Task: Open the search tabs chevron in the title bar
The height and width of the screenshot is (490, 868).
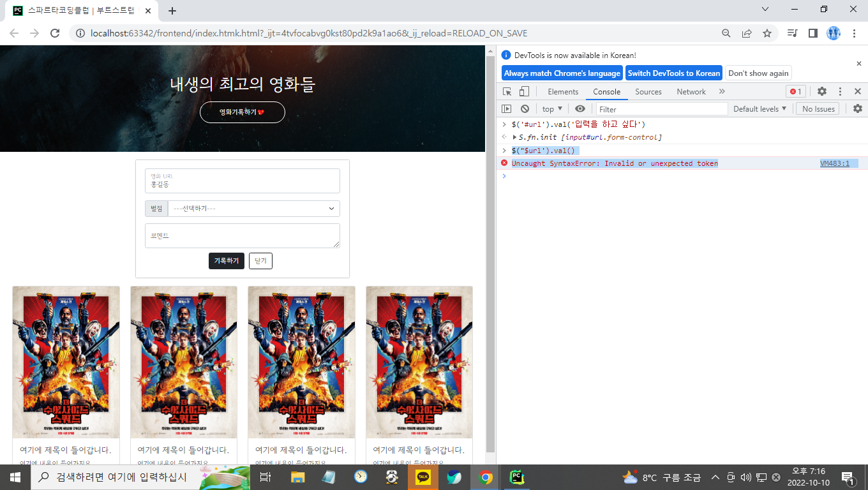Action: (x=766, y=9)
